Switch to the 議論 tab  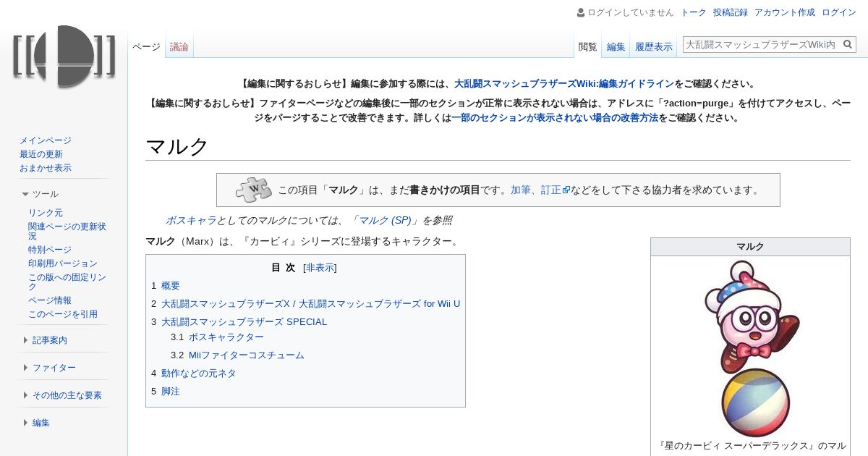179,46
